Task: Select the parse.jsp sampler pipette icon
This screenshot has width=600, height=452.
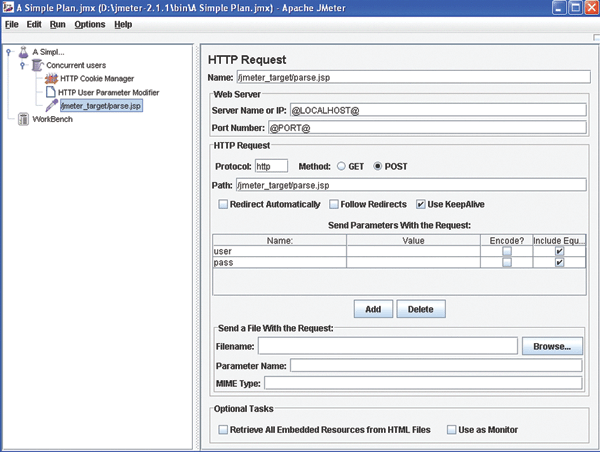Action: [51, 105]
